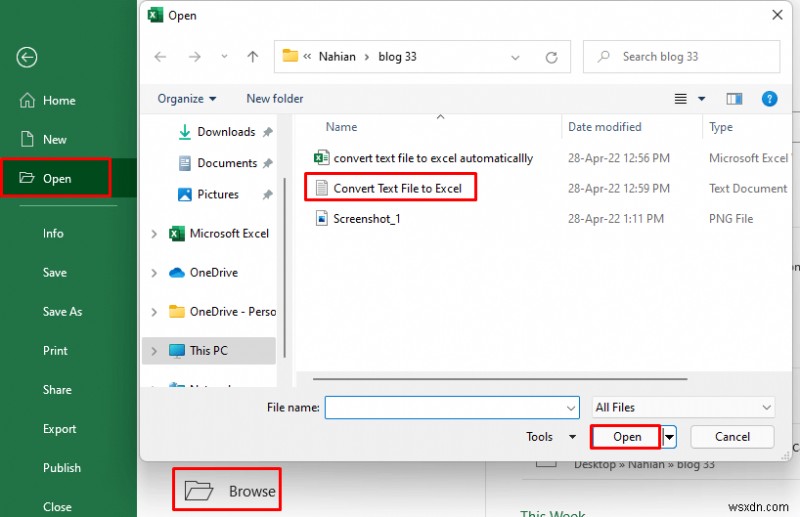Close the Open dialog
This screenshot has height=517, width=800.
click(777, 15)
